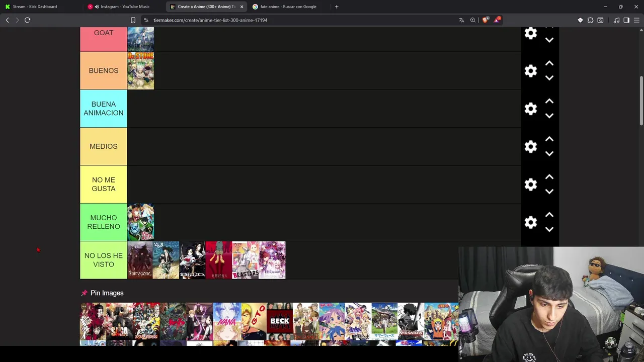The width and height of the screenshot is (644, 362).
Task: Pick the NANA image from the pool
Action: pyautogui.click(x=226, y=321)
